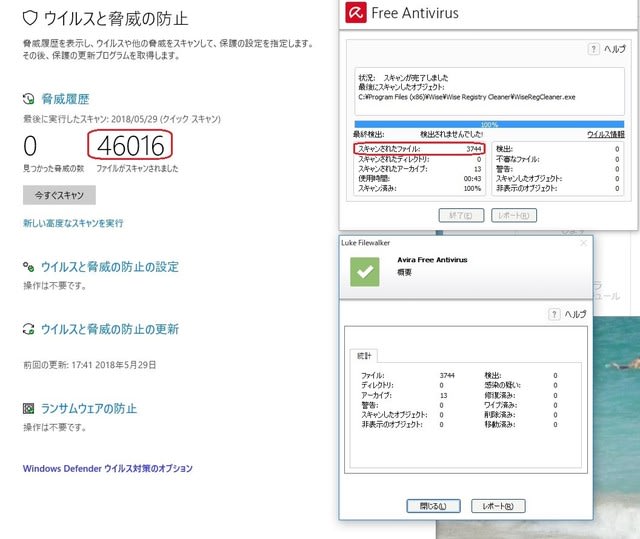Click the レポート(R) button in Luke Filewalker
This screenshot has height=539, width=640.
[498, 506]
